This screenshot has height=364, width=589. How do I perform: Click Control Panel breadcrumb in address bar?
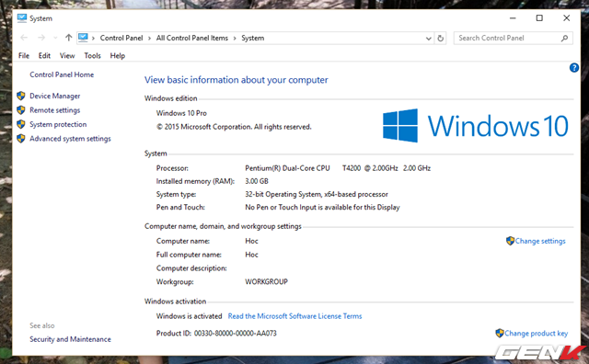(121, 38)
